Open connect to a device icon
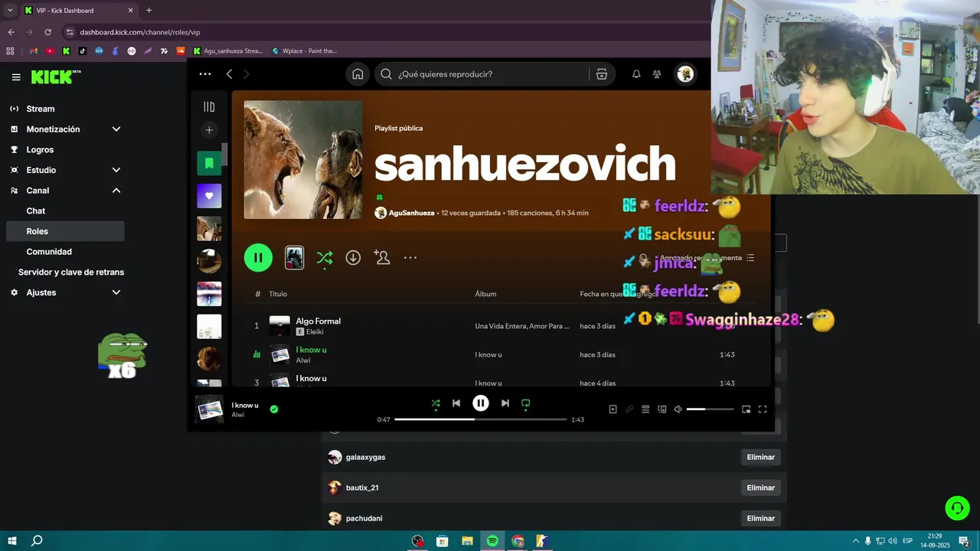Viewport: 980px width, 551px height. tap(662, 409)
